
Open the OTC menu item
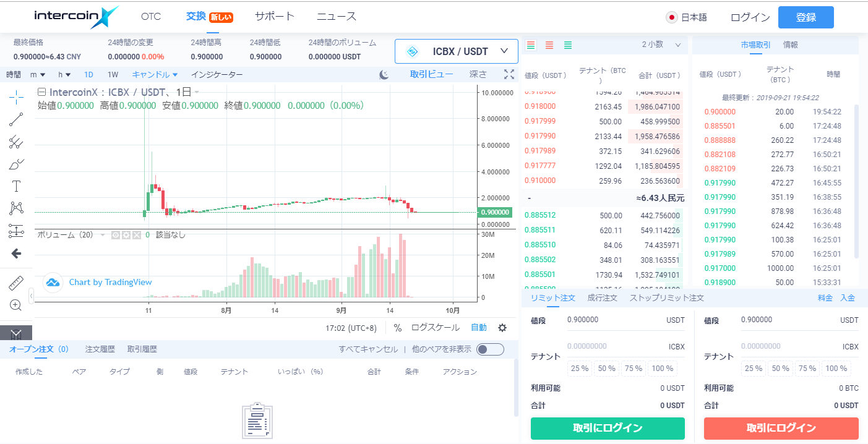pyautogui.click(x=151, y=17)
